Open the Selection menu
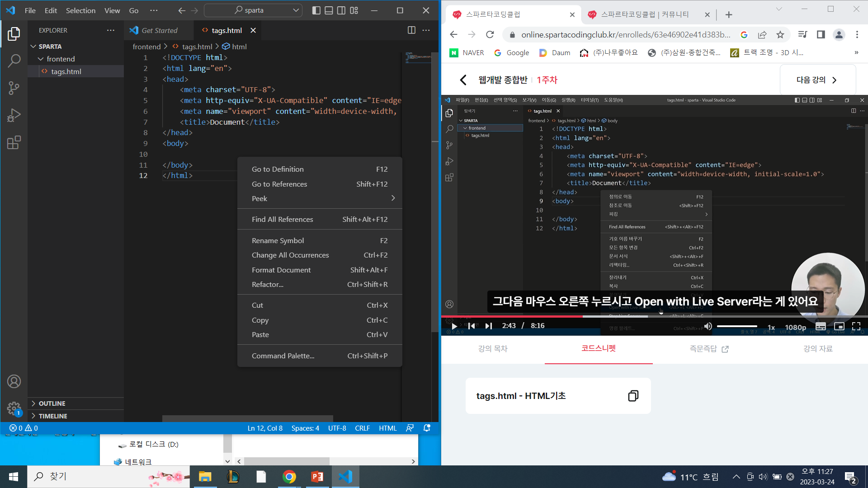Viewport: 868px width, 488px height. [x=80, y=10]
